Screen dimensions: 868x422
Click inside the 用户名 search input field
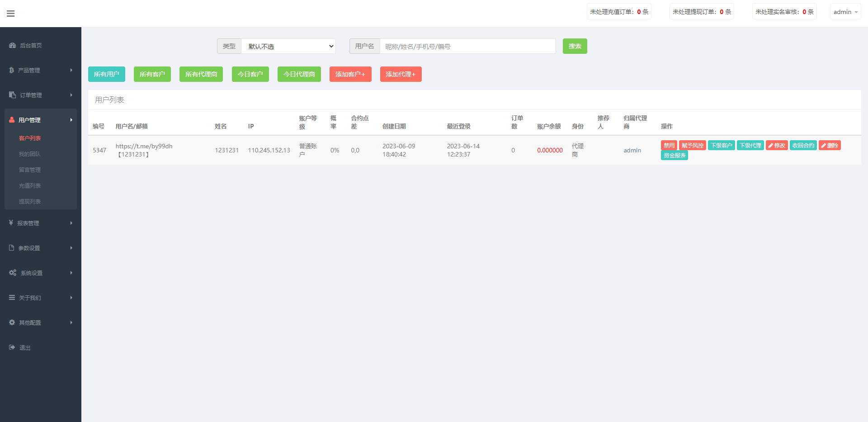click(x=468, y=46)
